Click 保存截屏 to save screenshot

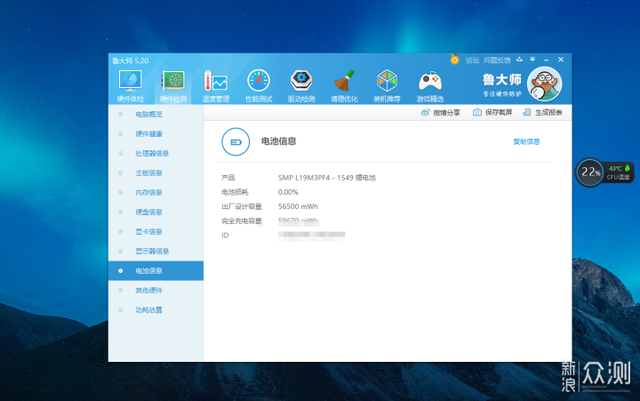492,112
